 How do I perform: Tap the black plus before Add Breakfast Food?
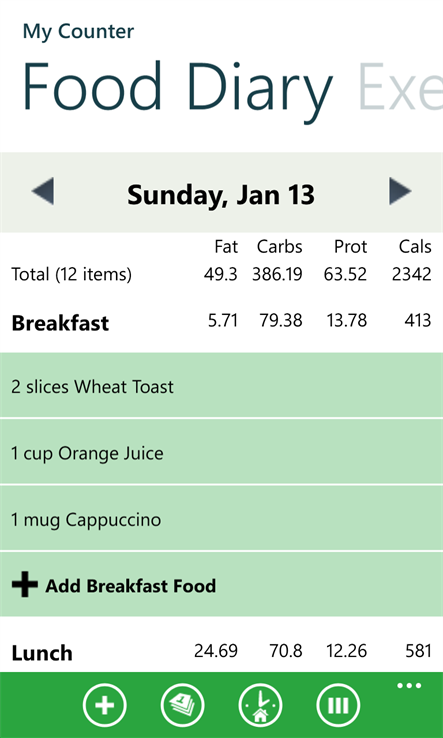click(24, 585)
